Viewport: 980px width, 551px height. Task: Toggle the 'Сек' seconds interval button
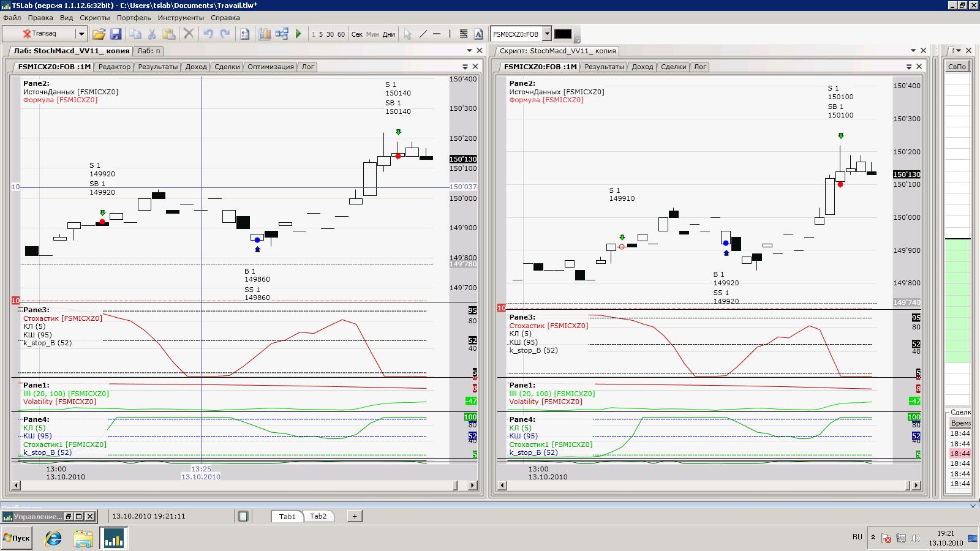pos(357,34)
